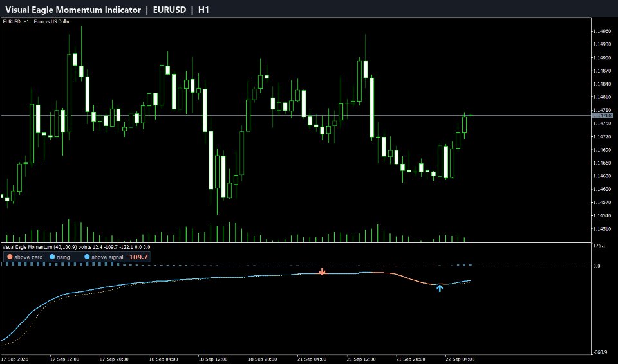
Task: Click the 0.0 indicator zero-level label
Action: click(x=597, y=266)
